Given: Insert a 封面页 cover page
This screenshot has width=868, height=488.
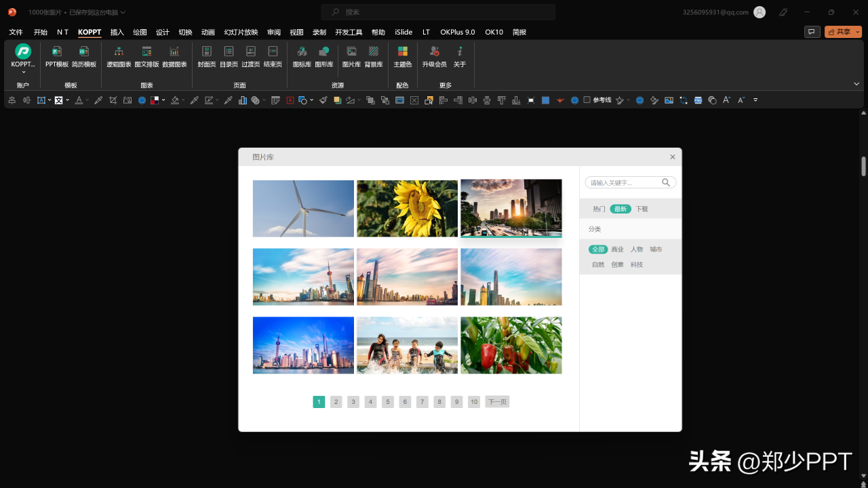Looking at the screenshot, I should tap(207, 56).
